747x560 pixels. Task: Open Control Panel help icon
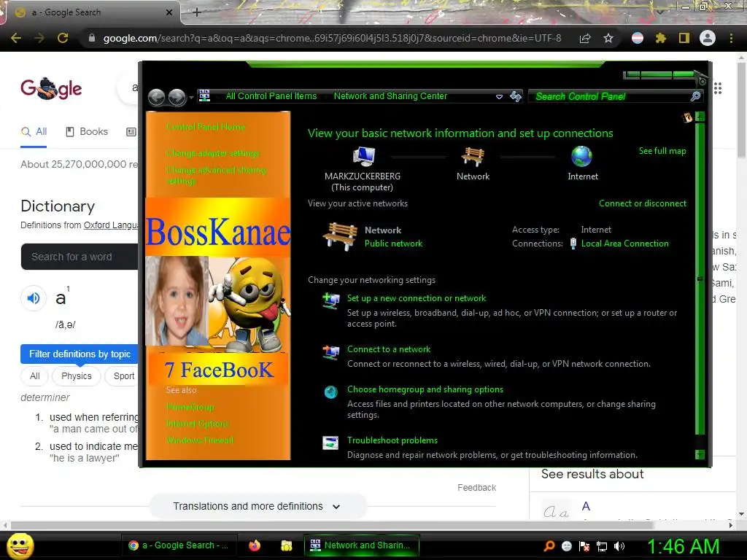pyautogui.click(x=687, y=117)
